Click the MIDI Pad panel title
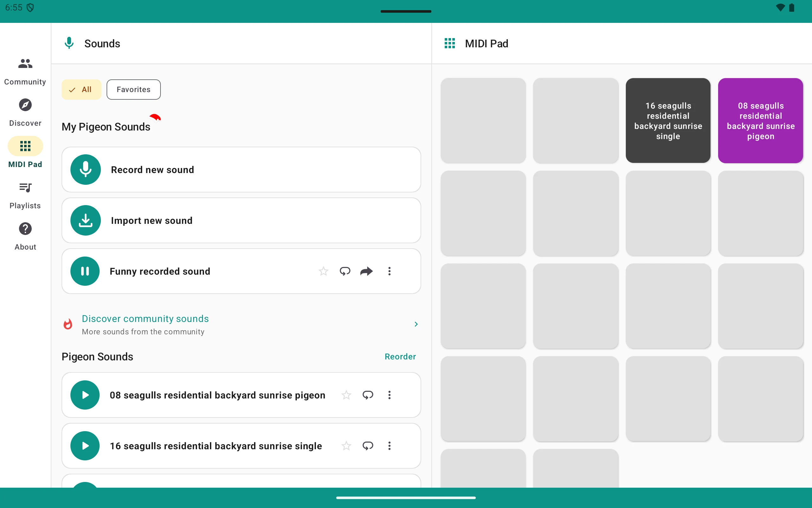The height and width of the screenshot is (508, 812). click(x=487, y=43)
